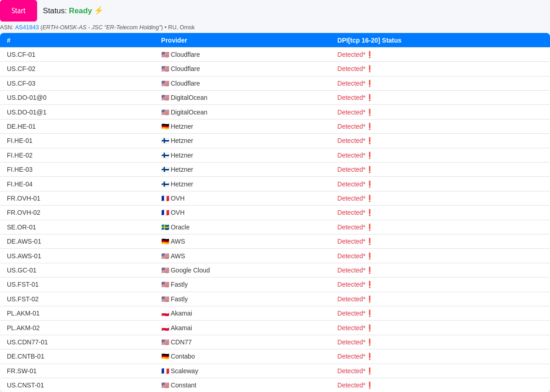The height and width of the screenshot is (392, 550).
Task: Select the Provider column header
Action: (x=174, y=40)
